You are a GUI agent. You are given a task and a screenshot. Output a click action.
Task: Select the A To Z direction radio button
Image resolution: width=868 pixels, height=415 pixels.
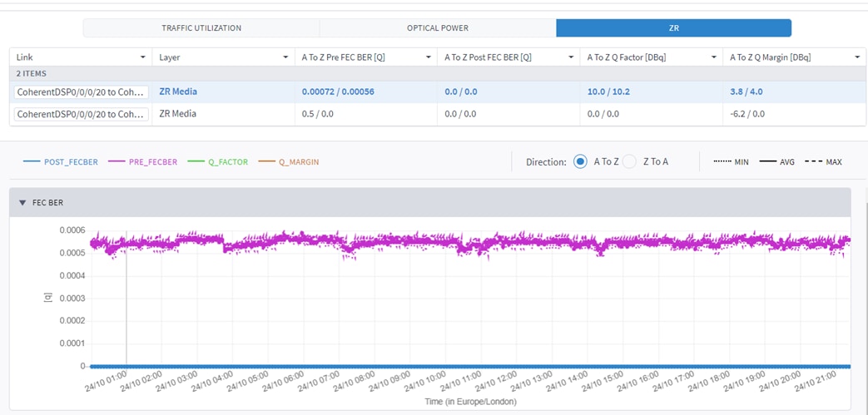(580, 161)
